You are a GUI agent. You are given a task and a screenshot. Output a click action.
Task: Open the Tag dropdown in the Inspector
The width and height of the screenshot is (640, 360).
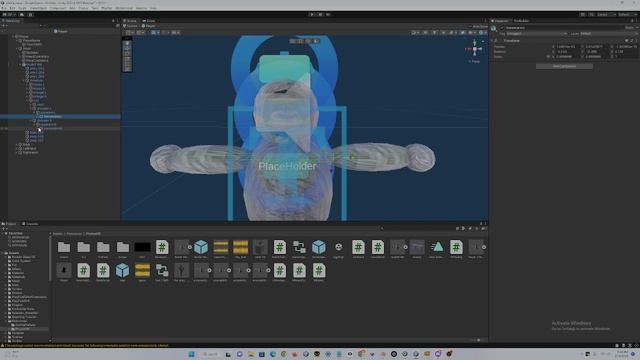click(536, 33)
